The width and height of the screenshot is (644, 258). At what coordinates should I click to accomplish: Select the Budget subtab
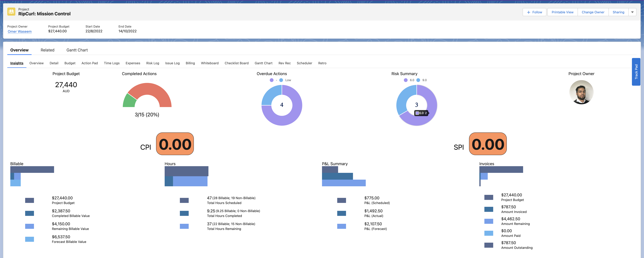click(70, 63)
